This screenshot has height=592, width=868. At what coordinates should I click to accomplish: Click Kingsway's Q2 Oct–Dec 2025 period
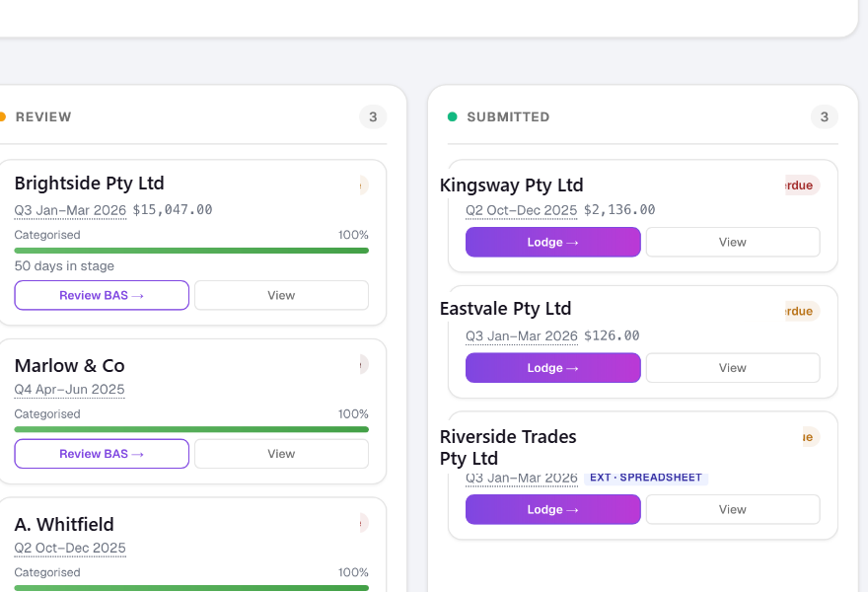(522, 210)
